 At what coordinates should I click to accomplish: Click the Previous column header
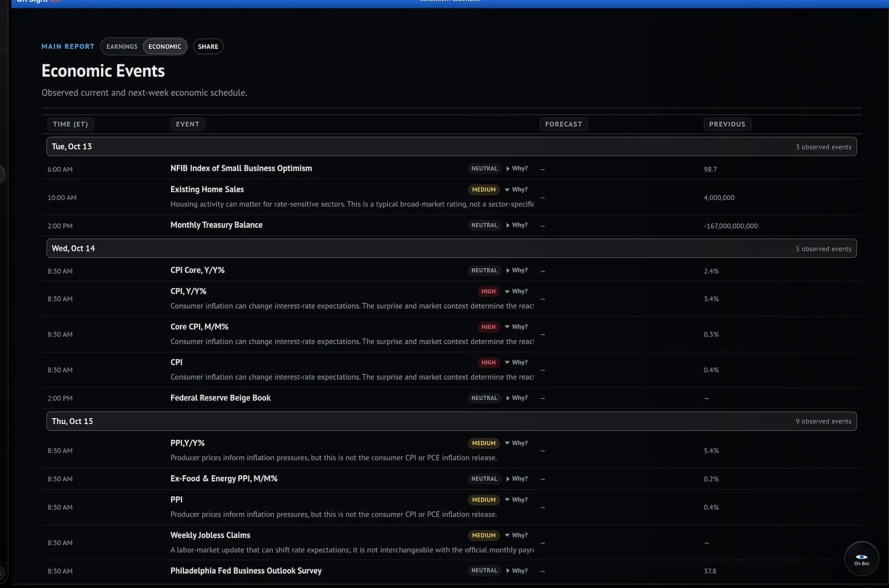pyautogui.click(x=727, y=124)
